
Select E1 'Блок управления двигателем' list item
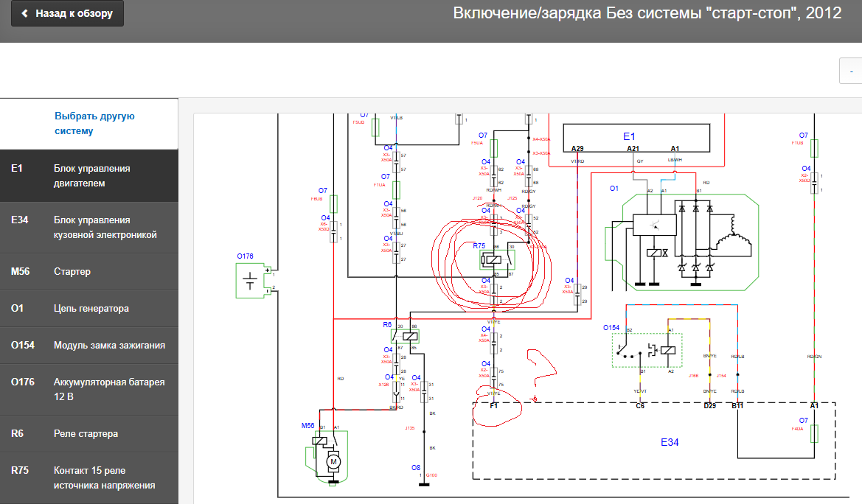coord(89,176)
